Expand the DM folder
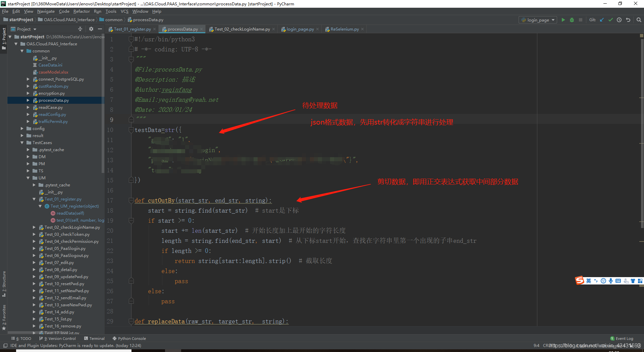The image size is (644, 352). pos(28,157)
